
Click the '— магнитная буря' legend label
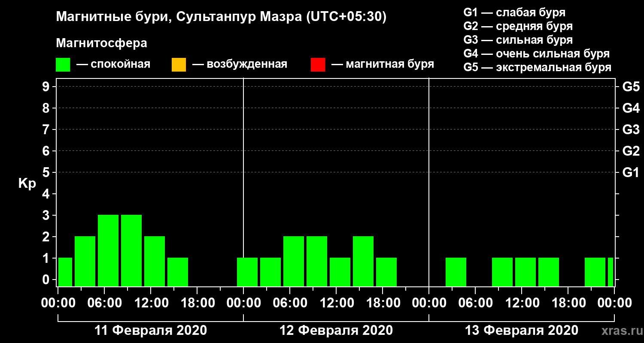point(383,65)
